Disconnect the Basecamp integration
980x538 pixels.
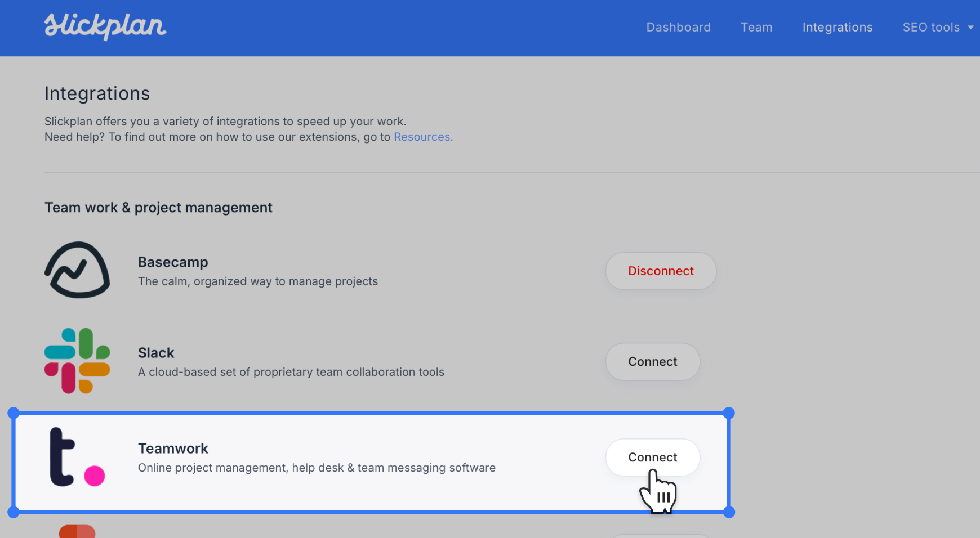click(x=660, y=271)
